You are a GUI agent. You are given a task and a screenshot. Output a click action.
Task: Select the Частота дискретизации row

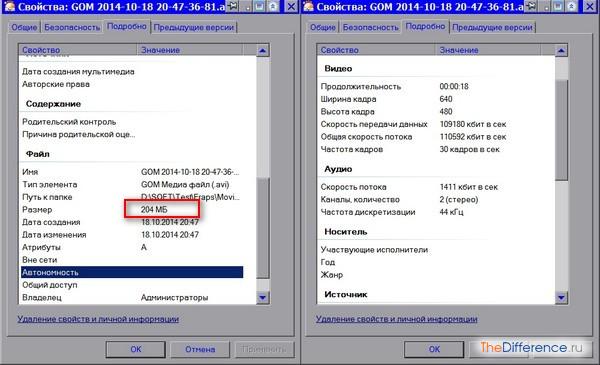(x=430, y=212)
